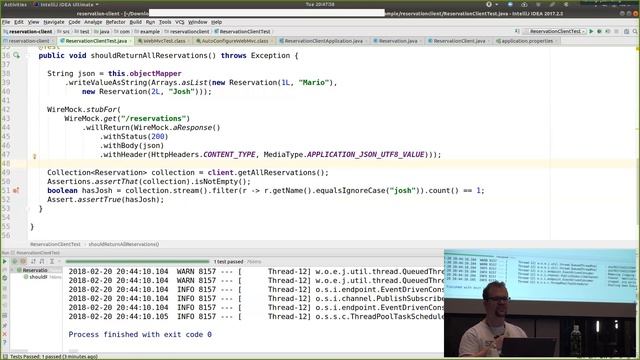Image resolution: width=640 pixels, height=360 pixels.
Task: Open the ReservationClientTest run configuration dropdown
Action: click(555, 31)
